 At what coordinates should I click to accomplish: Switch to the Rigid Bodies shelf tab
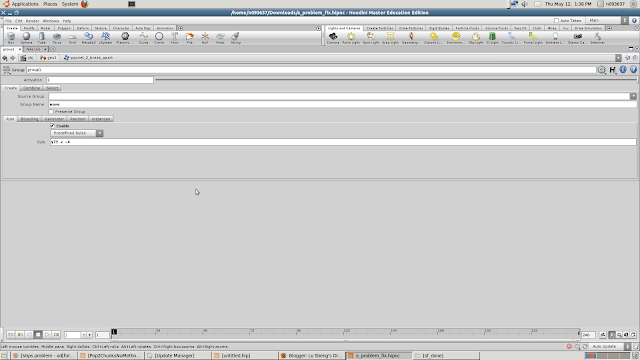pyautogui.click(x=439, y=28)
